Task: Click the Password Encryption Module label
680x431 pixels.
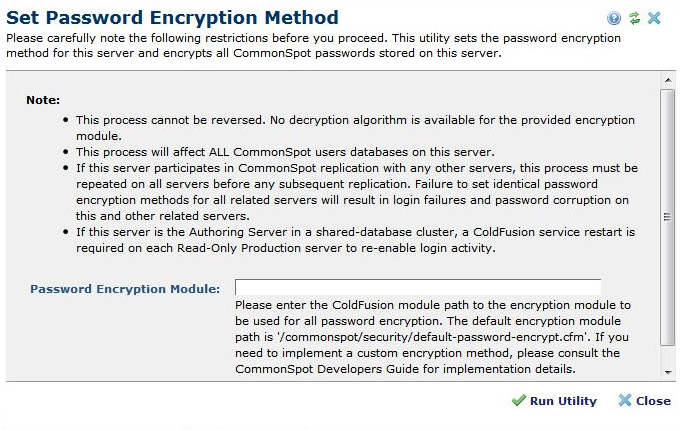Action: 125,289
